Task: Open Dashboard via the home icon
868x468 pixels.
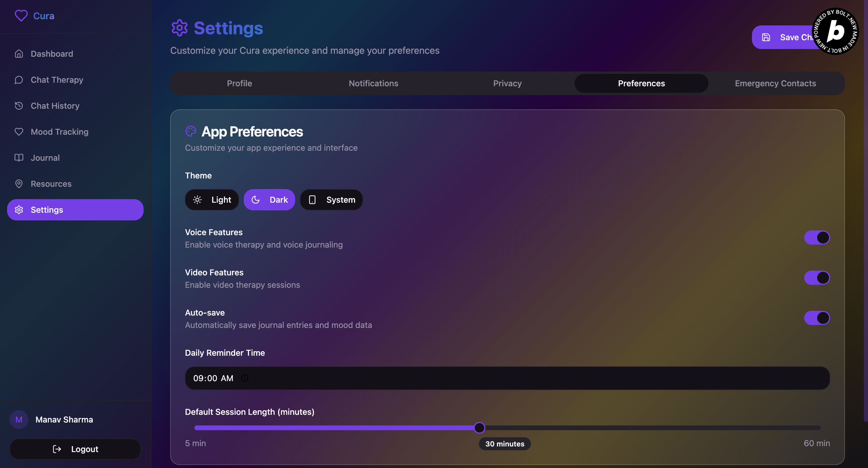Action: pyautogui.click(x=19, y=53)
